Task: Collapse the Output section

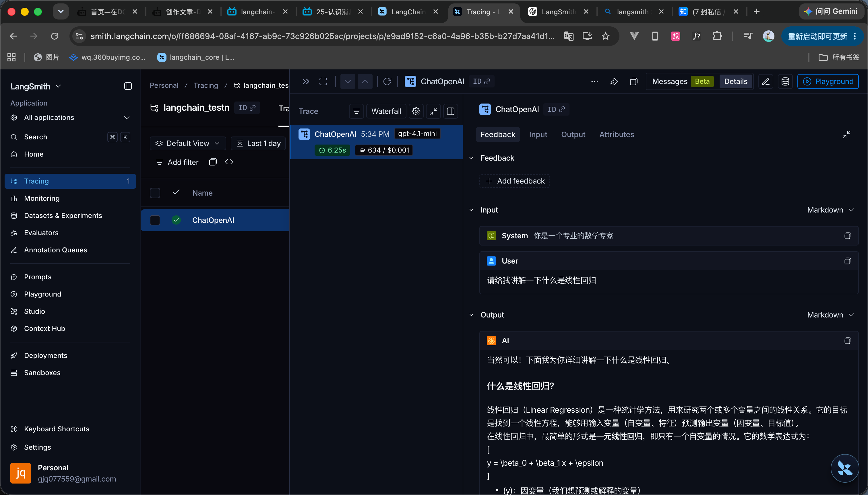Action: 471,315
